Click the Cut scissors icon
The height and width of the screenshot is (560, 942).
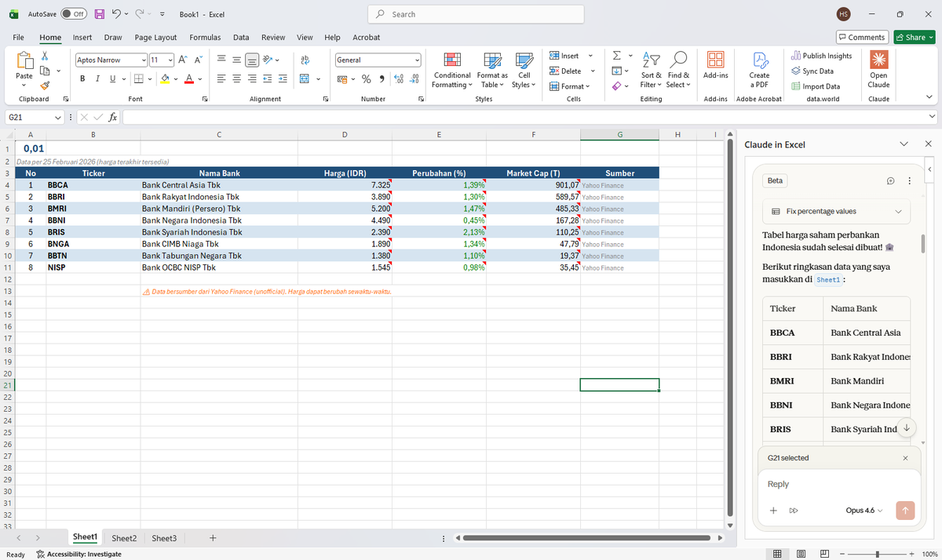click(45, 56)
